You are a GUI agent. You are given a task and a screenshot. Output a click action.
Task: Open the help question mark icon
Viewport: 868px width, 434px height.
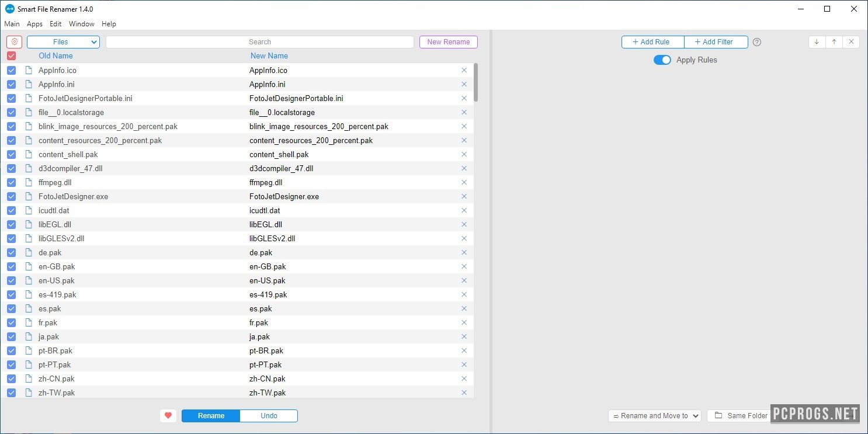point(757,42)
